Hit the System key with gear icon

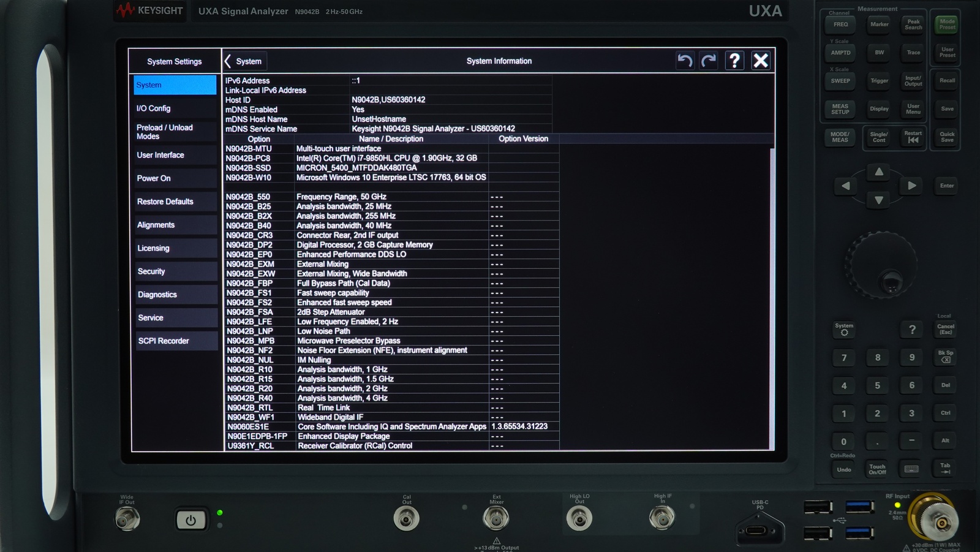[844, 330]
